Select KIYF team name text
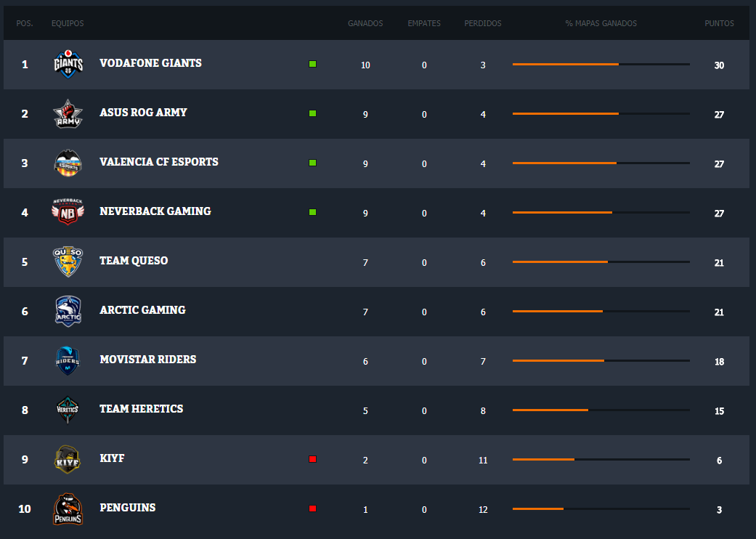Viewport: 756px width, 539px height. (112, 458)
